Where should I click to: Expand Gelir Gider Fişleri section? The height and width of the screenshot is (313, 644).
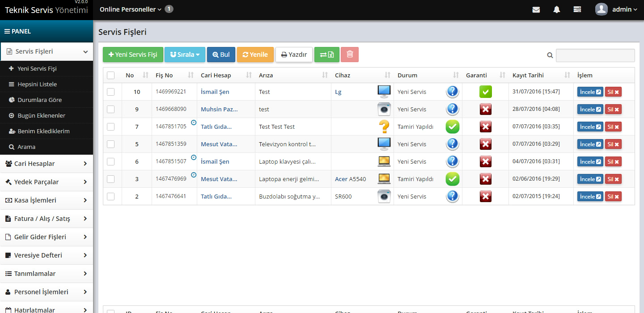coord(47,237)
